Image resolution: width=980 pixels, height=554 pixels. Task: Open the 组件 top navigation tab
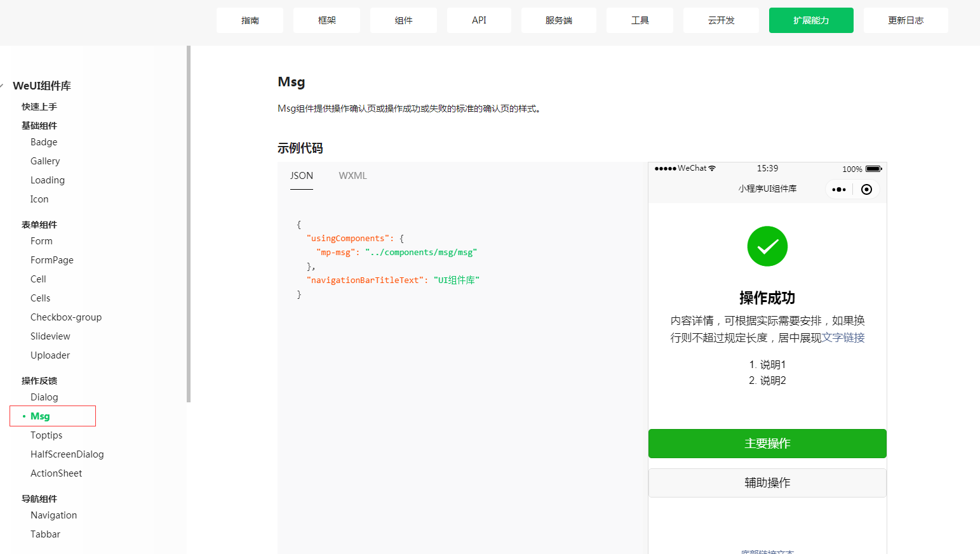click(x=403, y=20)
